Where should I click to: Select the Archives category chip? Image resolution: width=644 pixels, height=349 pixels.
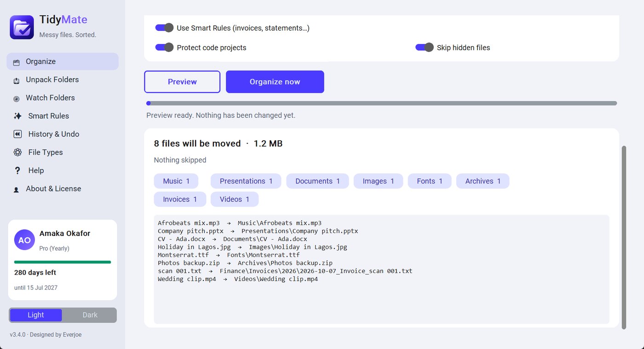(483, 181)
